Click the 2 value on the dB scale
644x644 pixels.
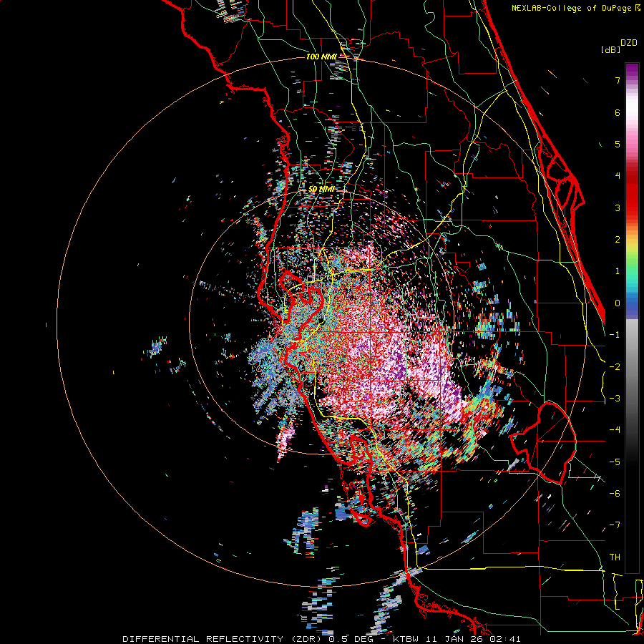tap(618, 240)
